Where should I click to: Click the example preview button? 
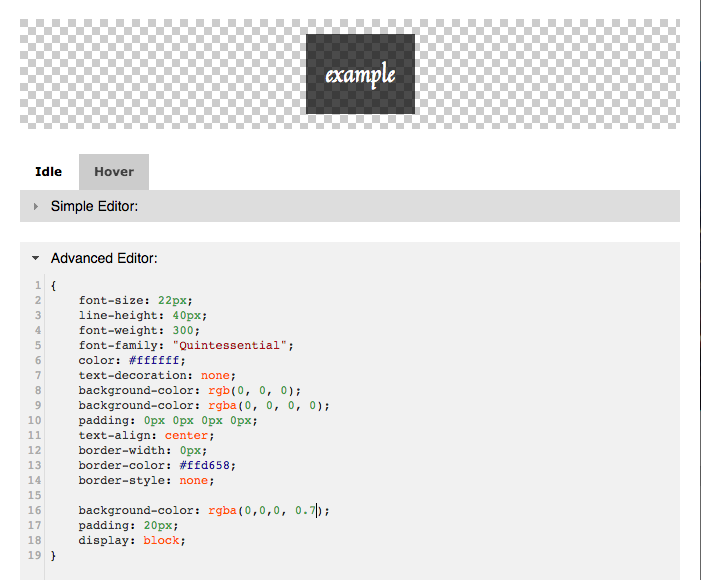[360, 74]
